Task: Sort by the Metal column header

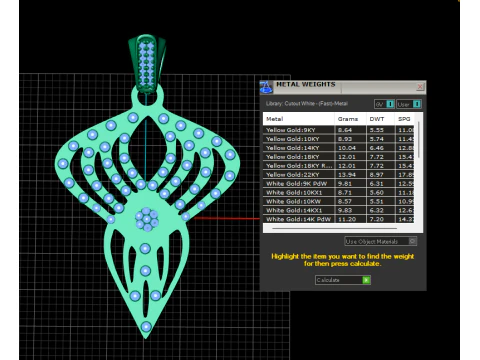Action: tap(299, 119)
